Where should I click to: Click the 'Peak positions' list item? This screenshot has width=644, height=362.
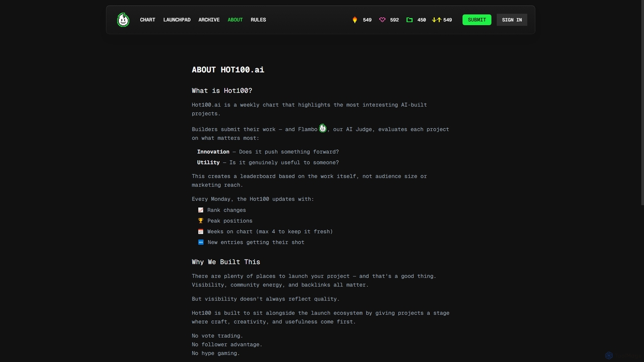coord(230,221)
